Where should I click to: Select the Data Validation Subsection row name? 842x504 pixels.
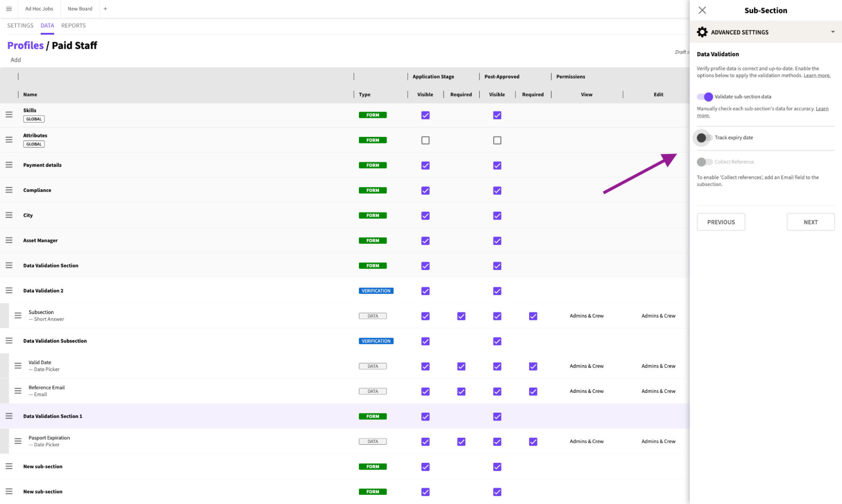(x=55, y=341)
